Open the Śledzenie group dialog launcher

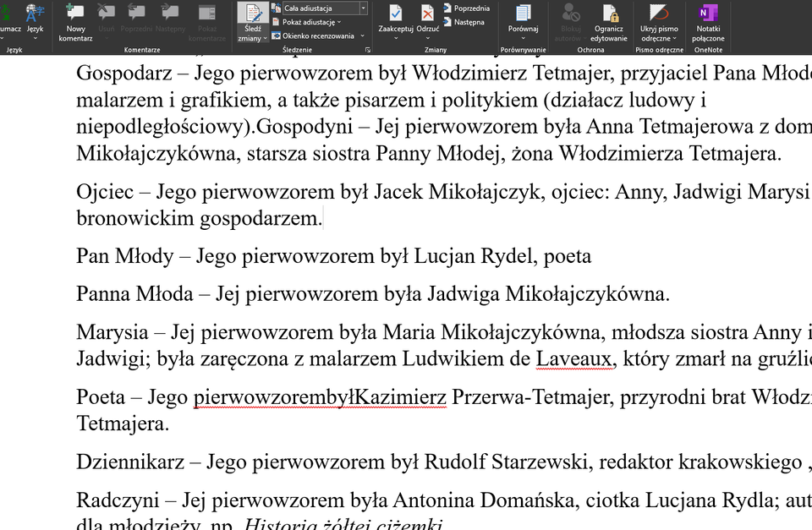tap(367, 49)
